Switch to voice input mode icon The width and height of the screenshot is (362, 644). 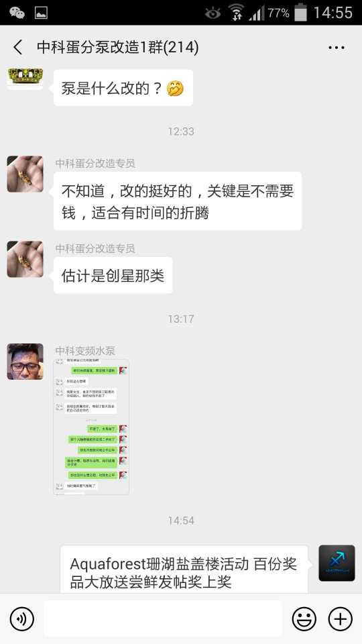tap(21, 619)
